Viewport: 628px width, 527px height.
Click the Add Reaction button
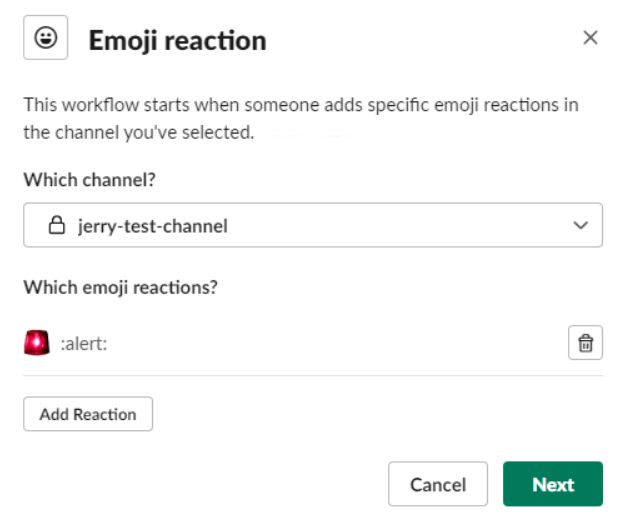coord(88,414)
